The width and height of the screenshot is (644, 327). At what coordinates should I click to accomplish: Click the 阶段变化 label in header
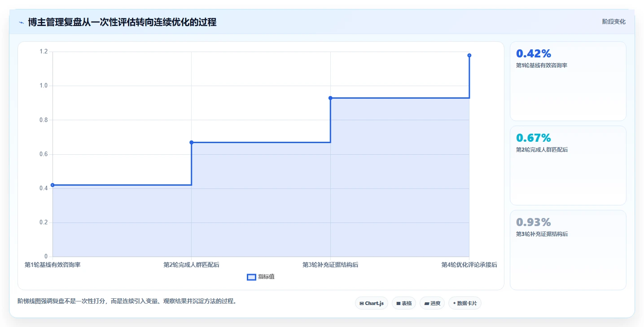[613, 22]
